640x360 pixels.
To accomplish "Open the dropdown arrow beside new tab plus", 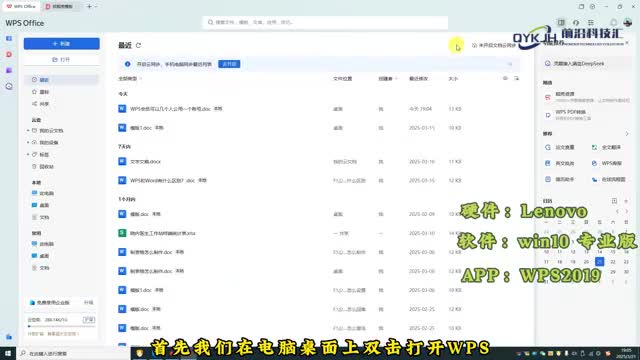I will click(x=96, y=7).
